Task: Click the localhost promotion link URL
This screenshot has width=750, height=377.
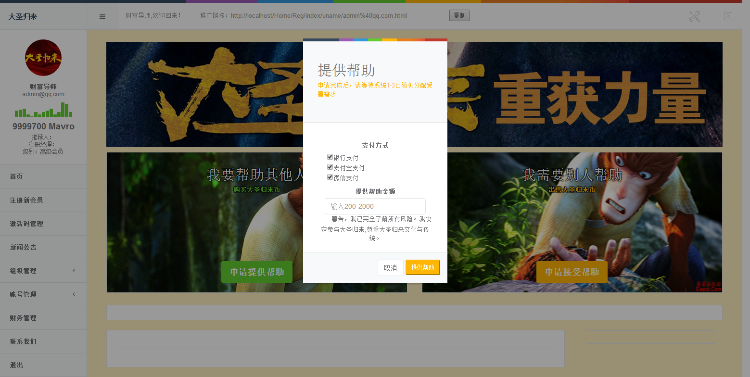Action: pyautogui.click(x=319, y=16)
